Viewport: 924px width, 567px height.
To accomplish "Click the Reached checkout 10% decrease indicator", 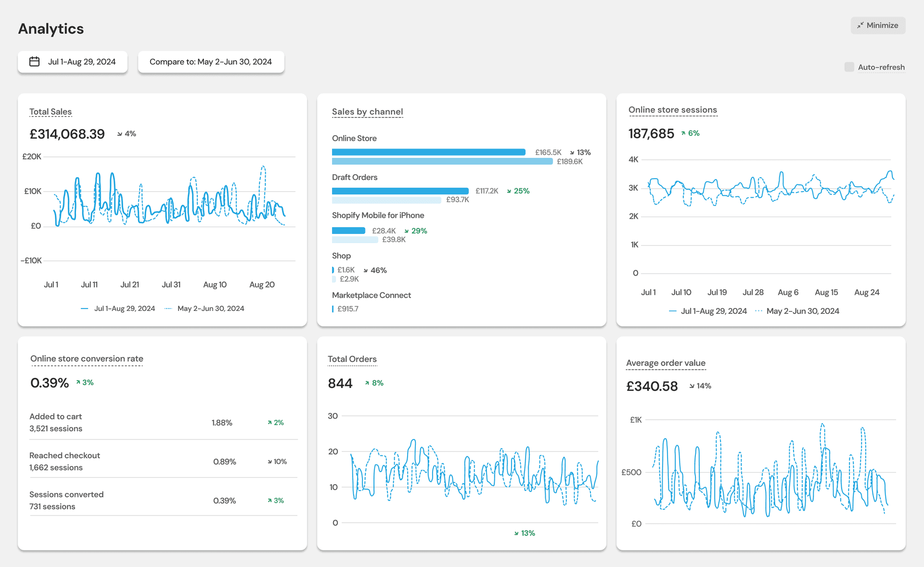I will tap(277, 462).
